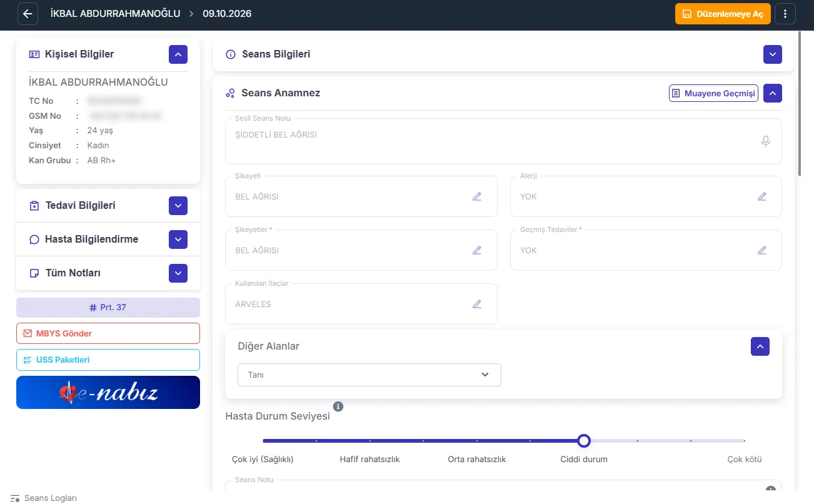Expand the Hasta Bilgilendirme section
Viewport: 814px width, 504px height.
coord(178,239)
